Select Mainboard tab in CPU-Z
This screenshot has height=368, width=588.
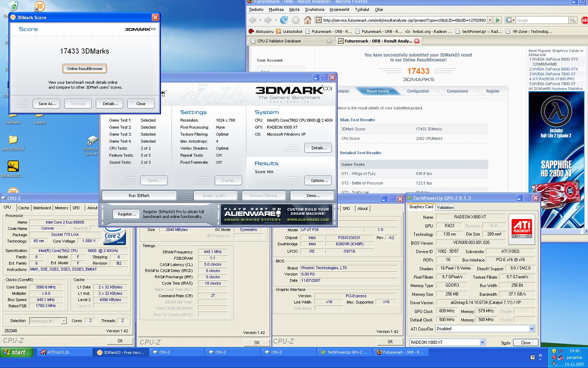click(x=42, y=208)
